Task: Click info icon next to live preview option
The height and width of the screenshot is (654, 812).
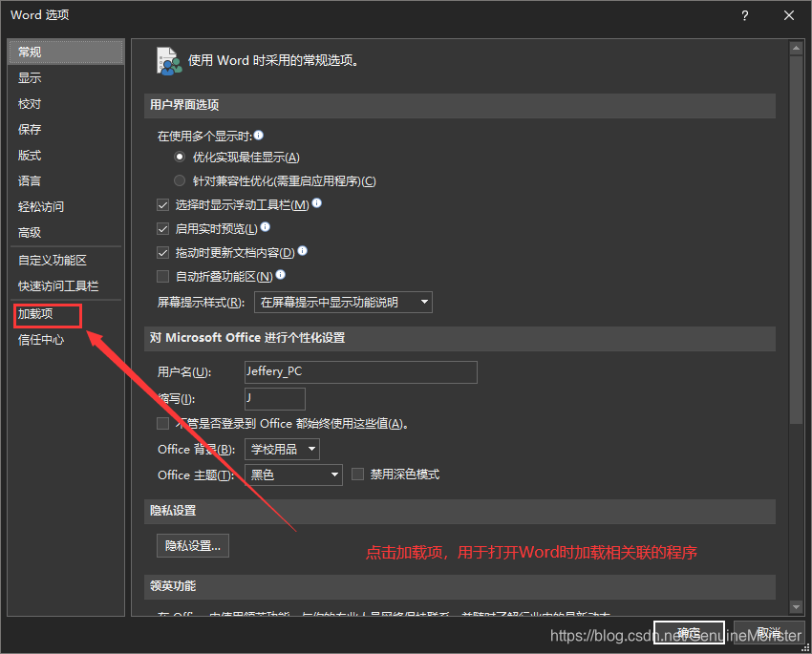Action: (x=266, y=227)
